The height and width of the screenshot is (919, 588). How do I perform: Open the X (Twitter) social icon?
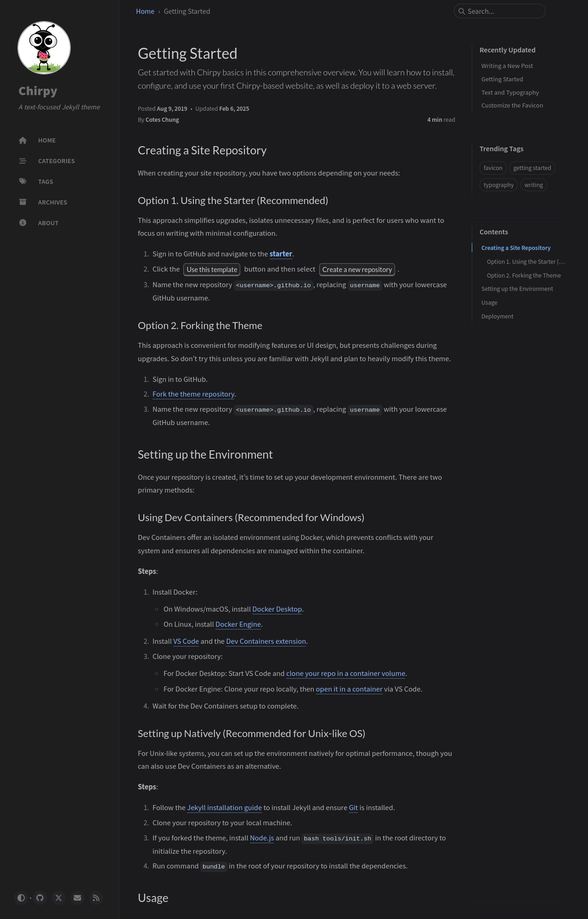[59, 897]
